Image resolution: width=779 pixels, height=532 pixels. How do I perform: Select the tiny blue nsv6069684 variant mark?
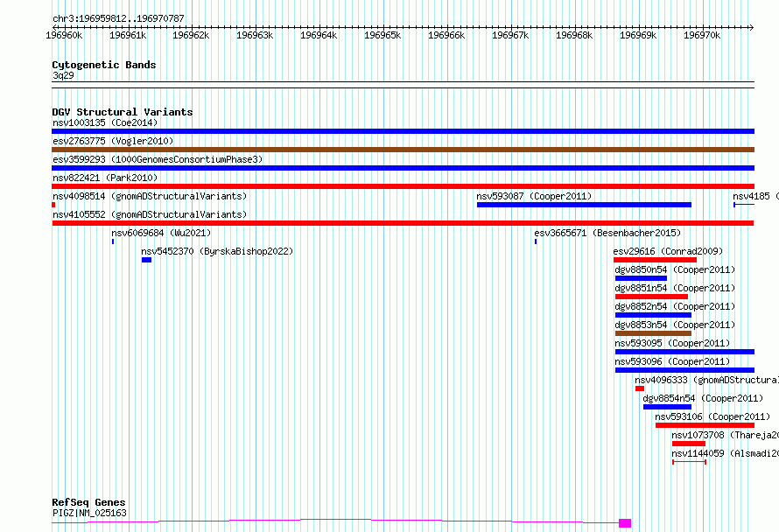pyautogui.click(x=113, y=241)
